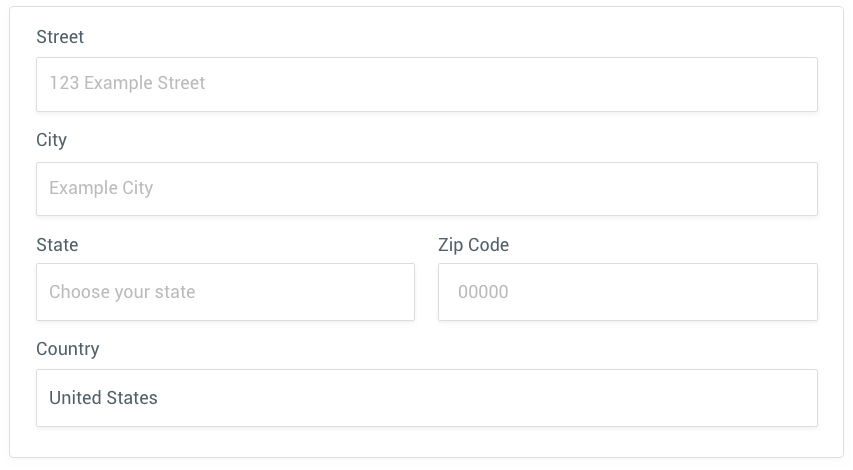The image size is (853, 470).
Task: Click the "Example City" placeholder text
Action: pyautogui.click(x=101, y=188)
